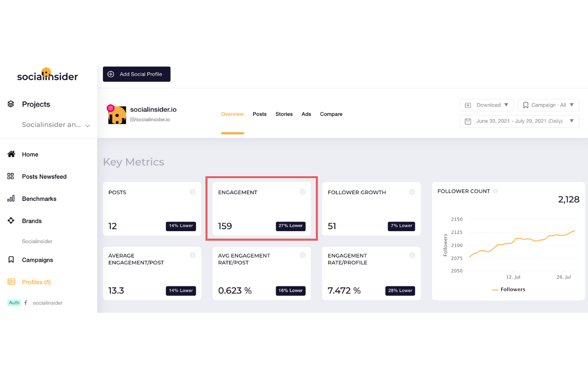Click the Engagement value 159
The height and width of the screenshot is (379, 588).
coord(225,226)
